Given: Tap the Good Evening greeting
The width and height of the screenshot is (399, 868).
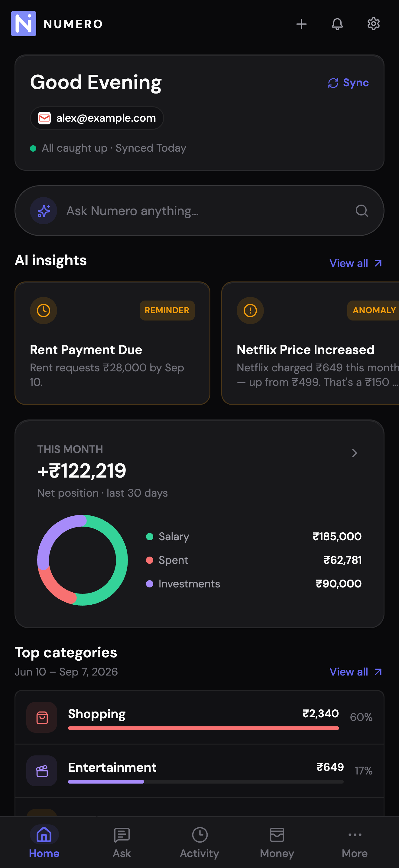Looking at the screenshot, I should (96, 83).
